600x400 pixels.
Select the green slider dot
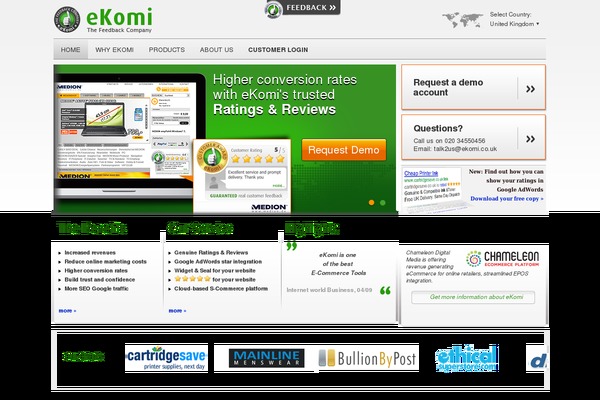pyautogui.click(x=382, y=202)
